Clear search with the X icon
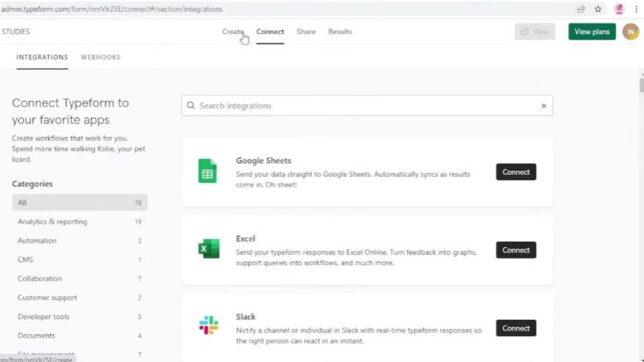Viewport: 644px width, 362px height. tap(544, 106)
